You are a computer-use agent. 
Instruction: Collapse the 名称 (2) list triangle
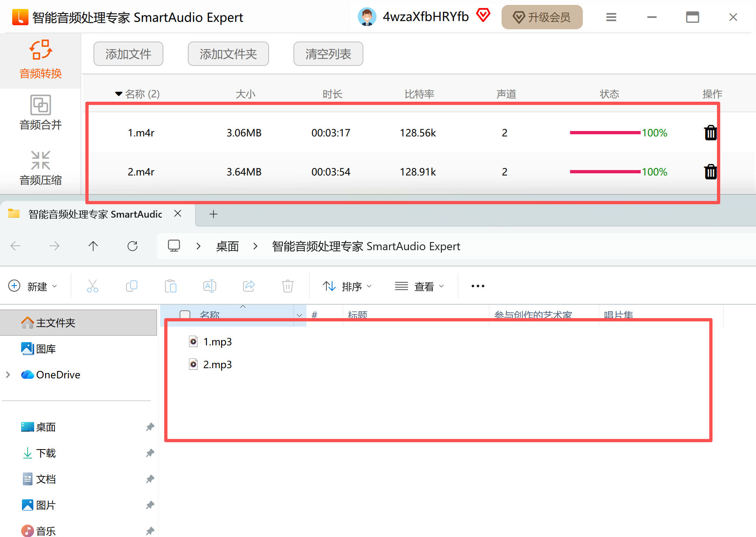tap(119, 94)
